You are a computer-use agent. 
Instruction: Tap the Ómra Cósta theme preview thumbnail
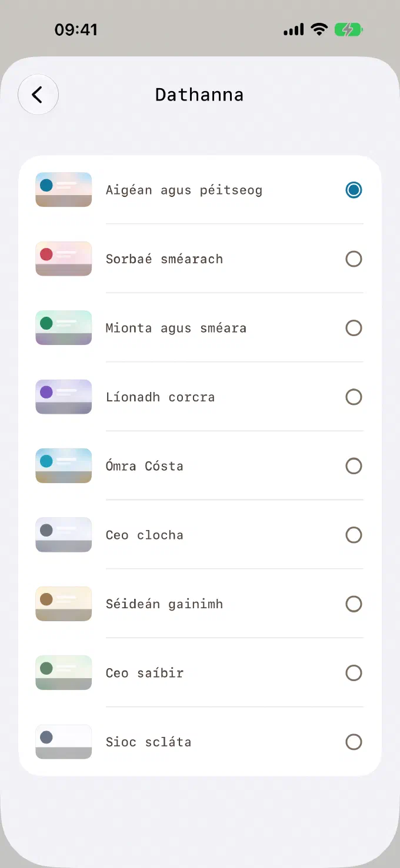coord(64,466)
